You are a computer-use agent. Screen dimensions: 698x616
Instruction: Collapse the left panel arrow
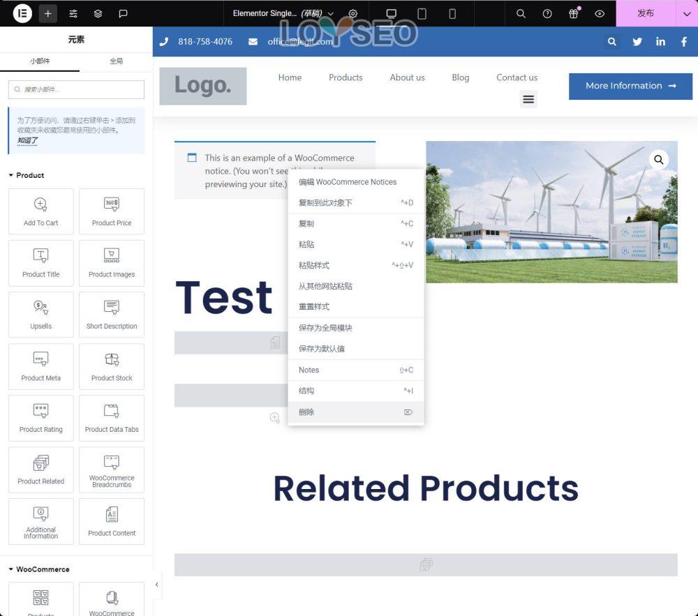click(x=156, y=585)
